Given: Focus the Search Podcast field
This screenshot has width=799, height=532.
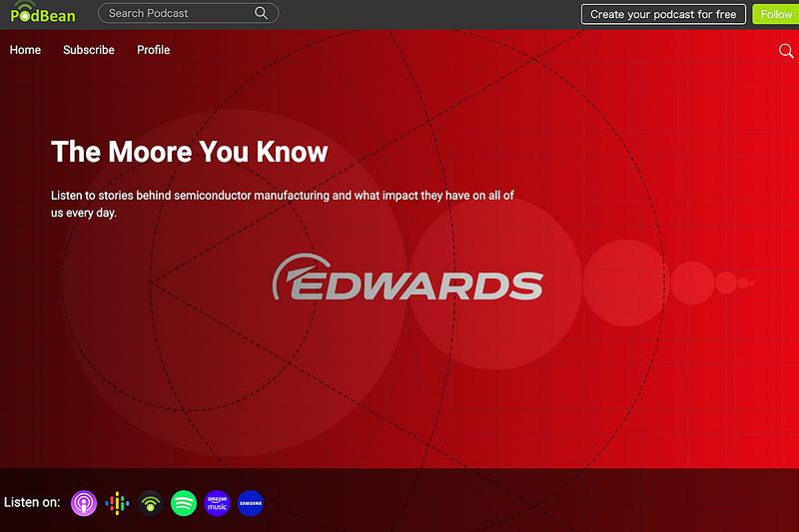Looking at the screenshot, I should tap(188, 13).
